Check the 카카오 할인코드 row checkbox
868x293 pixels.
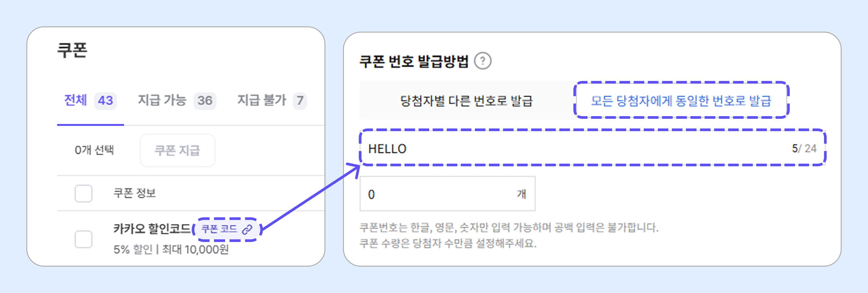(83, 239)
